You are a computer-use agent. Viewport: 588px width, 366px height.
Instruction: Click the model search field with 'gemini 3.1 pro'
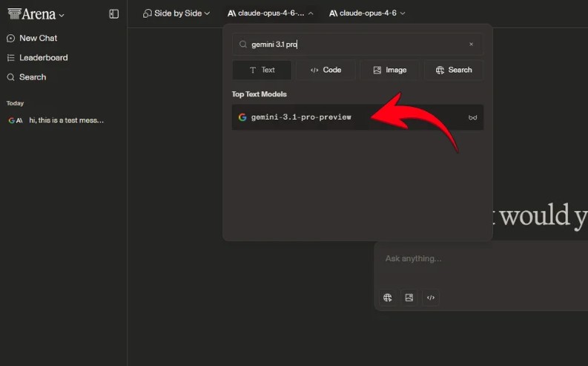(x=356, y=45)
